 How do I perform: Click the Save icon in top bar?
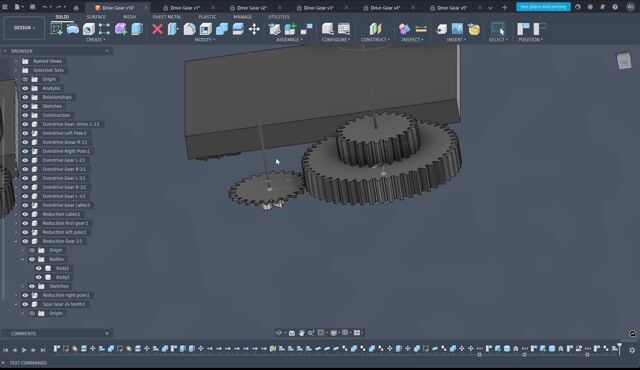click(x=32, y=7)
